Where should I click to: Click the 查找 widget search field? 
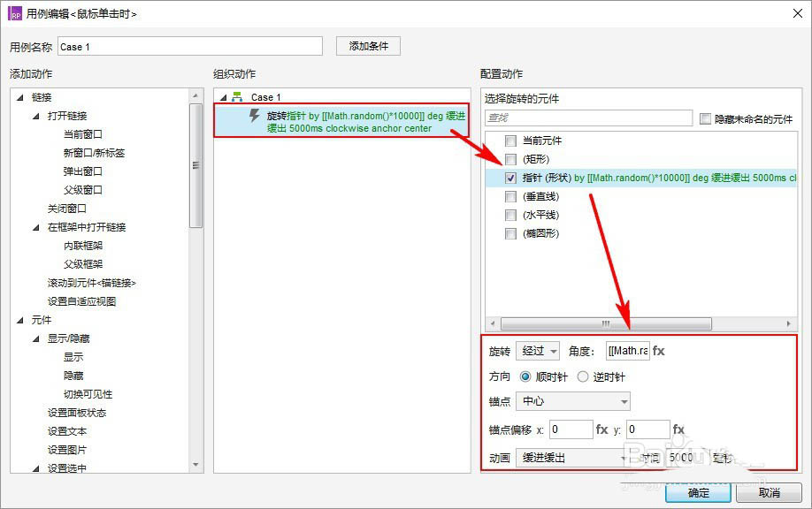point(589,118)
